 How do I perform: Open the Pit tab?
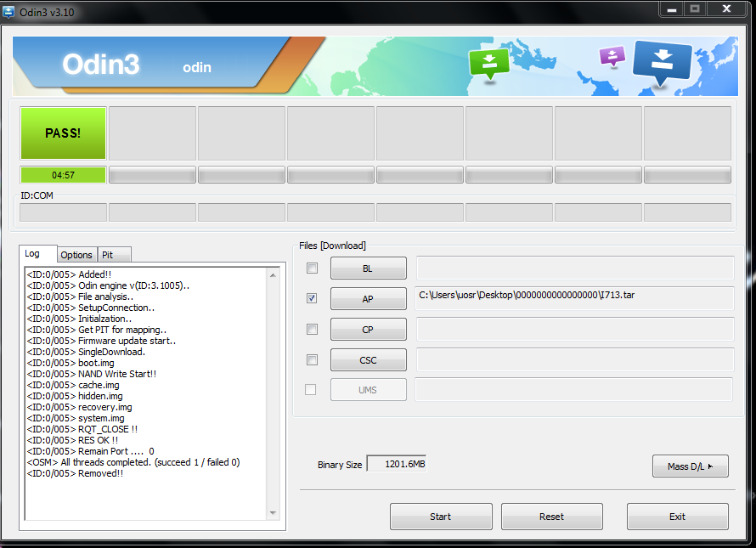coord(114,255)
